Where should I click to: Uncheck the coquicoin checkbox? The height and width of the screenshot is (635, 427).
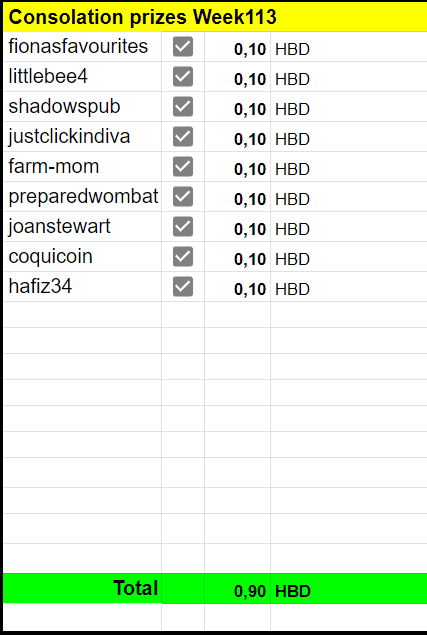coord(183,257)
